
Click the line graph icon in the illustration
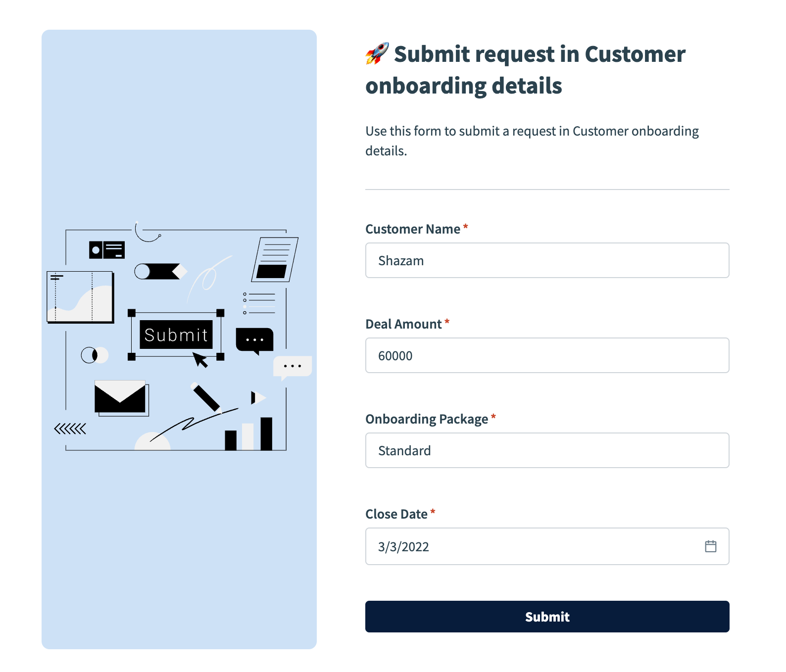pyautogui.click(x=80, y=297)
